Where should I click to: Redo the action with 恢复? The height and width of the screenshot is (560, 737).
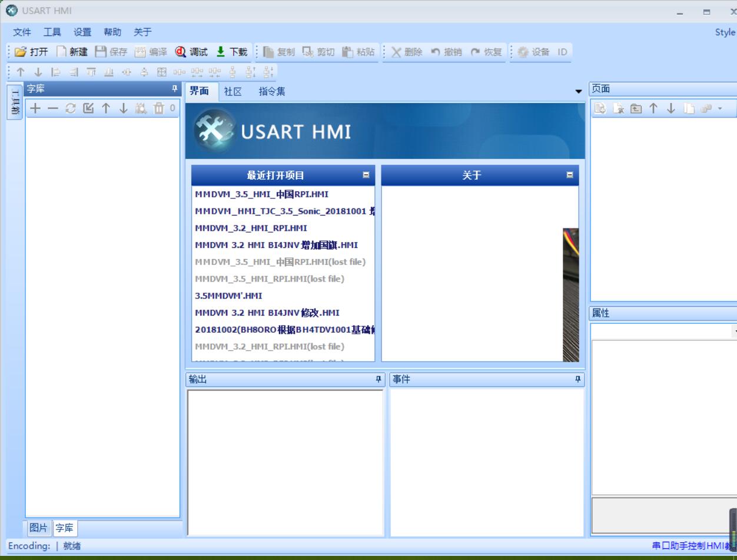tap(486, 52)
